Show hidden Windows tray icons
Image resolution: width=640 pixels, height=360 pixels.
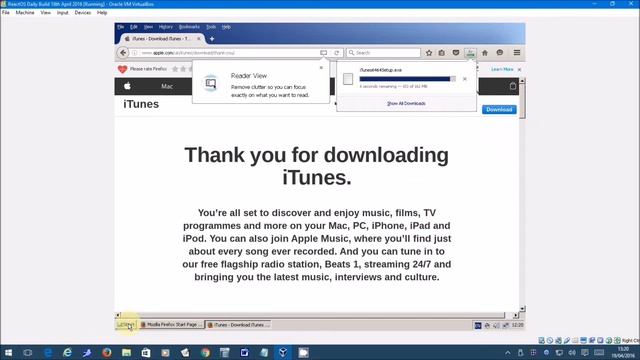(x=508, y=353)
